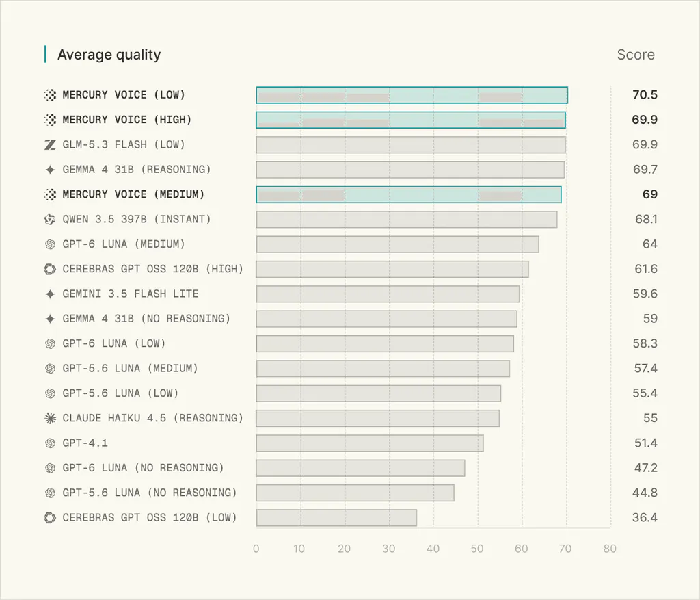700x600 pixels.
Task: Click the logo beside Mercury Voice (Low)
Action: click(50, 94)
